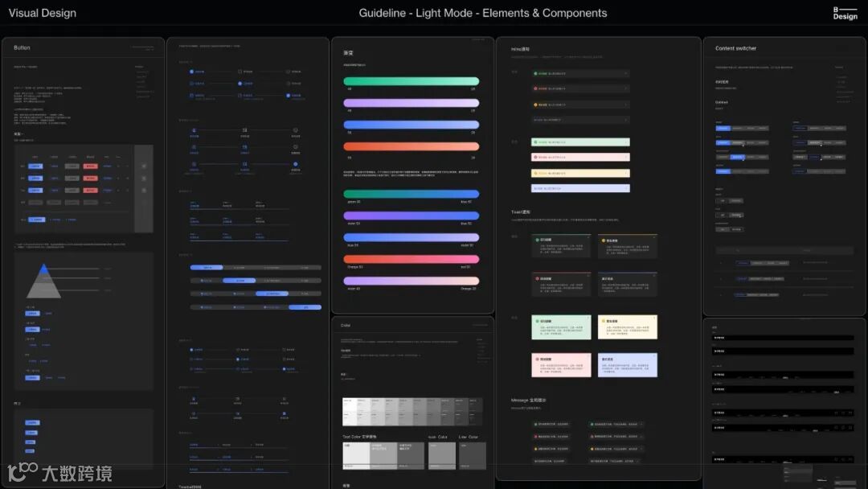This screenshot has width=868, height=489.
Task: Close the light blue inline notification
Action: point(626,188)
